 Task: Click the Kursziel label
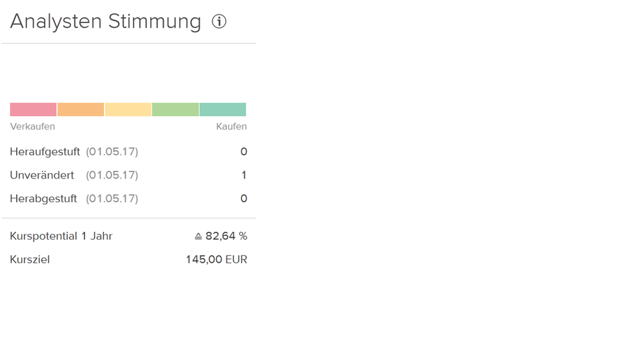[30, 260]
